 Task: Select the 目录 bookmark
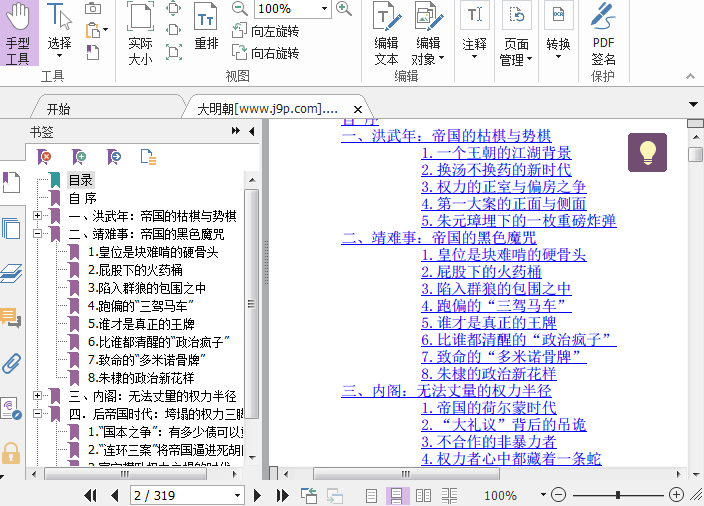[81, 180]
